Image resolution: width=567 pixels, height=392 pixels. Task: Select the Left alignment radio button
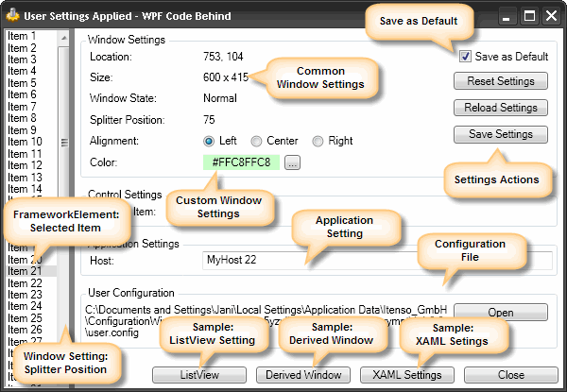coord(209,141)
